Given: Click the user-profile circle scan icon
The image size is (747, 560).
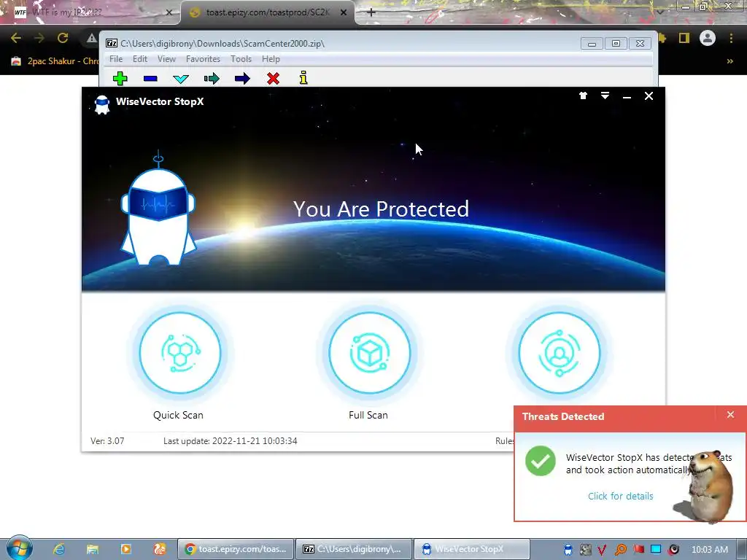Looking at the screenshot, I should (560, 353).
